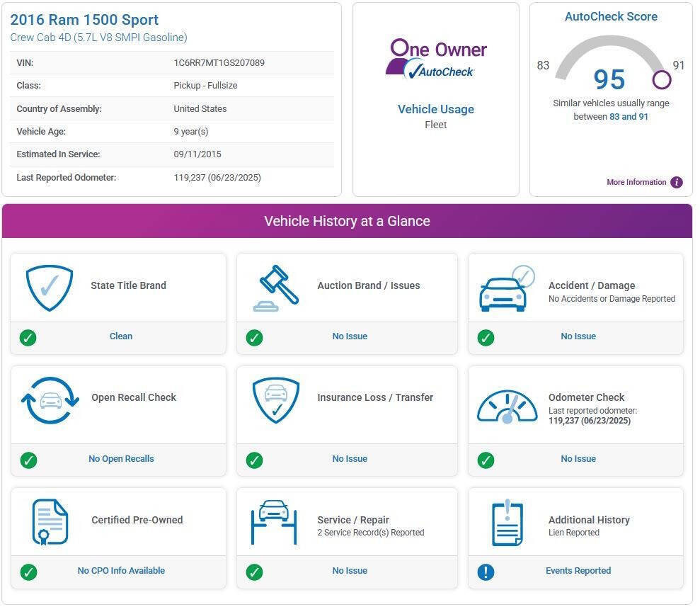Click the State Title Brand shield icon
The image size is (700, 607).
click(x=50, y=288)
